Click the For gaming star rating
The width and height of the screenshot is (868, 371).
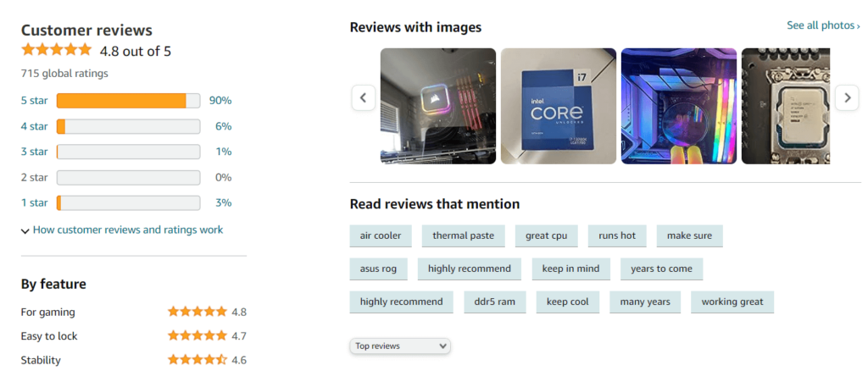tap(197, 312)
